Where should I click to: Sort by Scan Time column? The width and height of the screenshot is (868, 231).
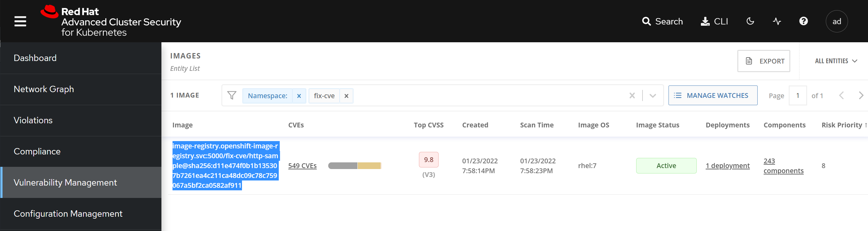[537, 125]
